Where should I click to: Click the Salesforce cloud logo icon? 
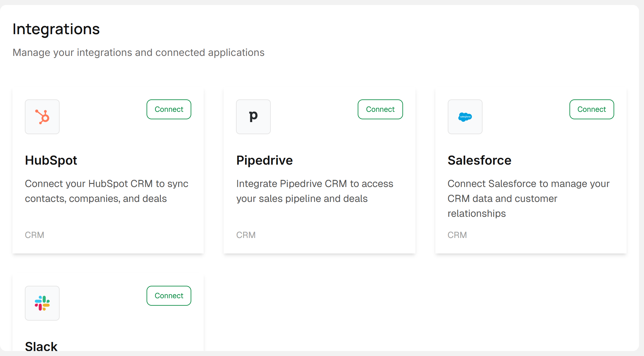pyautogui.click(x=465, y=117)
